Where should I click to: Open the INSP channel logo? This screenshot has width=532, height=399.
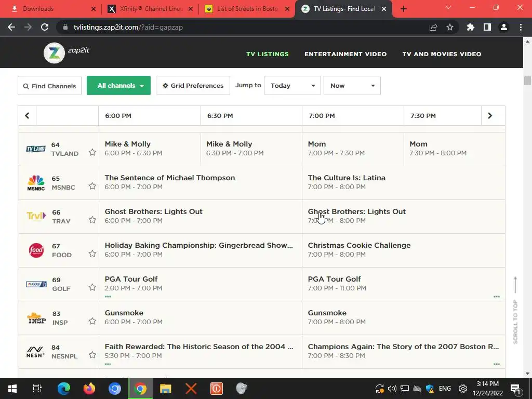[37, 318]
